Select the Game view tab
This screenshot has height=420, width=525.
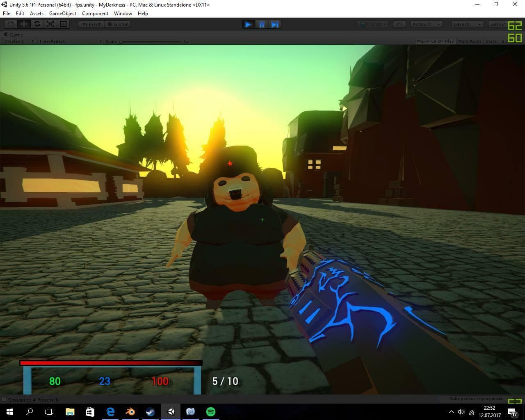click(x=14, y=34)
